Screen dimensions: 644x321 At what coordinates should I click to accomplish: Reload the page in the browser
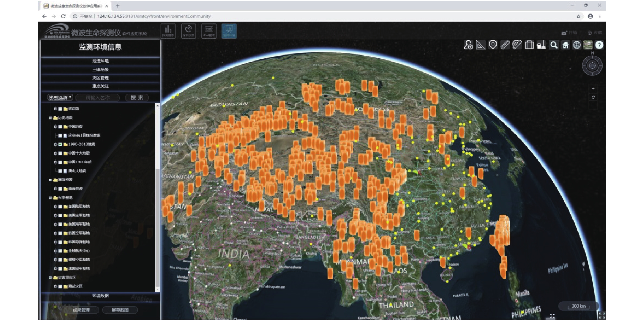(x=63, y=16)
